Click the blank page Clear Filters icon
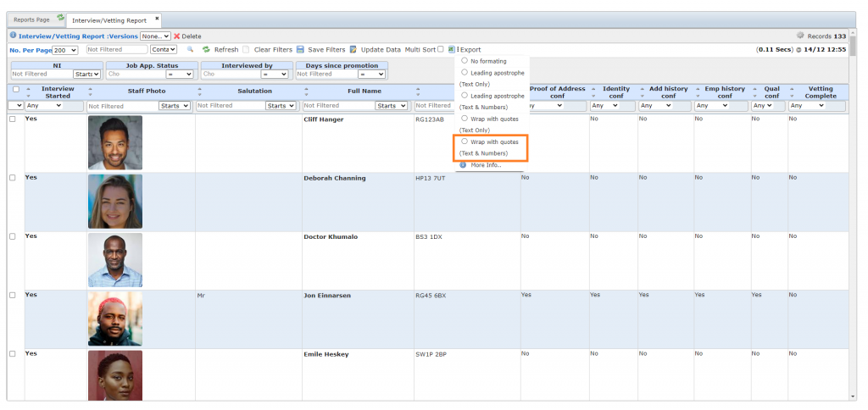Image resolution: width=868 pixels, height=410 pixels. pyautogui.click(x=246, y=49)
